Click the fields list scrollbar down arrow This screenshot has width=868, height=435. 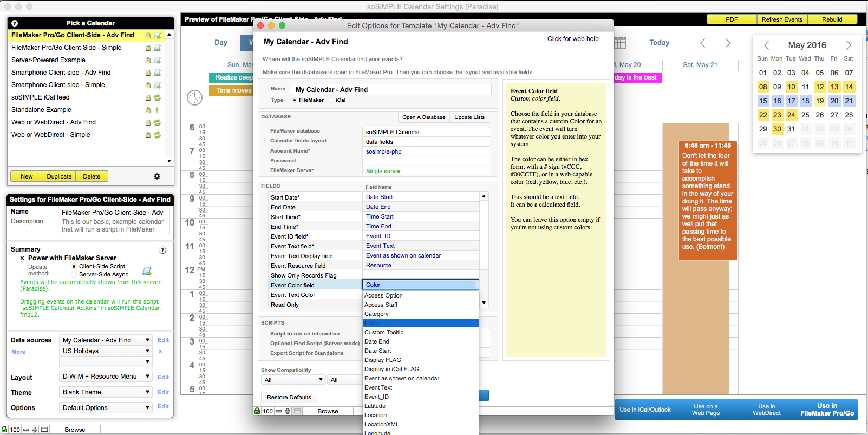tap(484, 303)
